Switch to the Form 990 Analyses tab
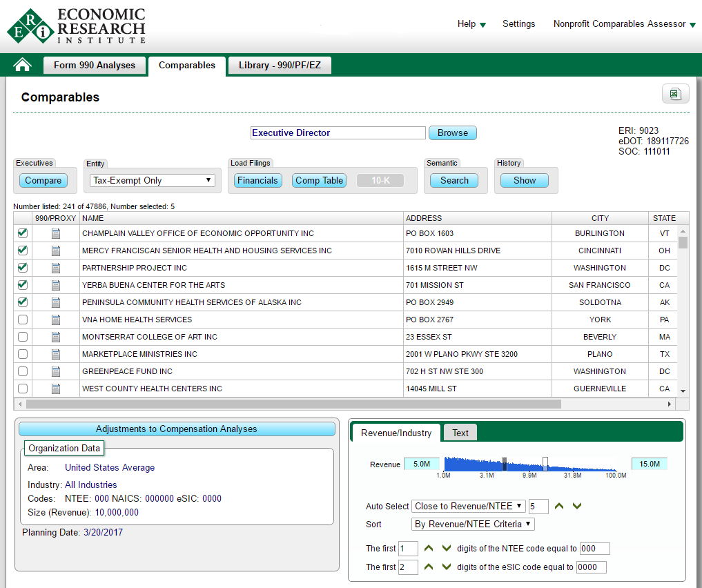Screen dimensions: 702x588 pyautogui.click(x=95, y=66)
